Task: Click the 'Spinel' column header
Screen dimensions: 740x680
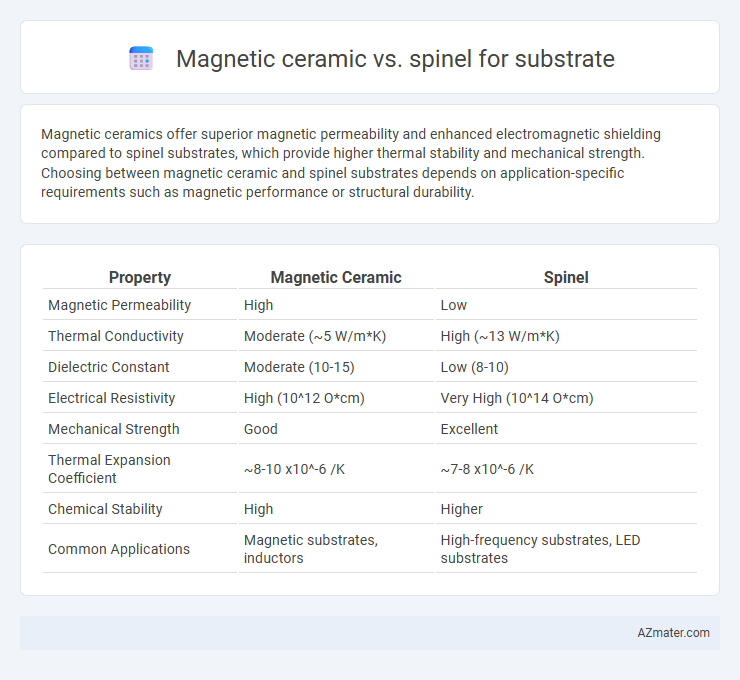Action: (566, 277)
